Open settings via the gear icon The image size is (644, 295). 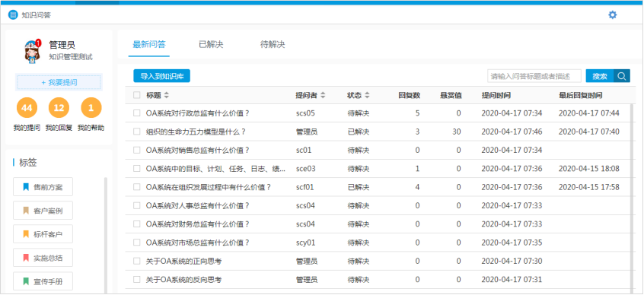point(612,15)
